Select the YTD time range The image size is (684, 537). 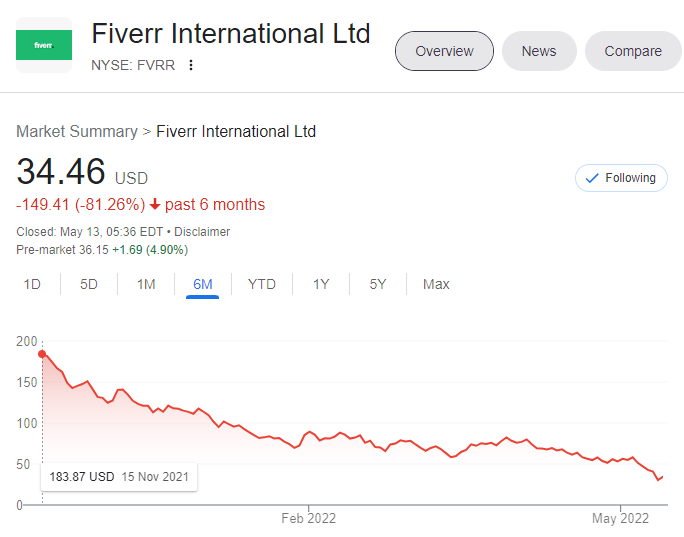pos(262,284)
